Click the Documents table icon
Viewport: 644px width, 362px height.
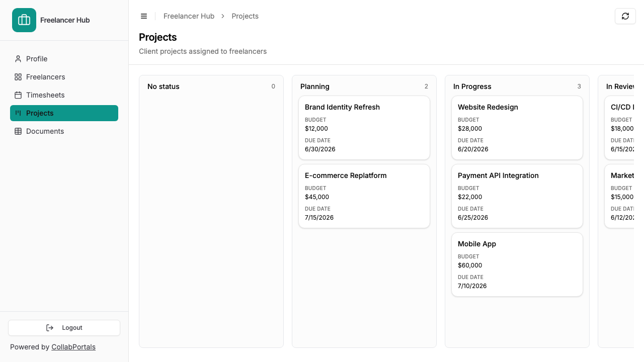(18, 131)
